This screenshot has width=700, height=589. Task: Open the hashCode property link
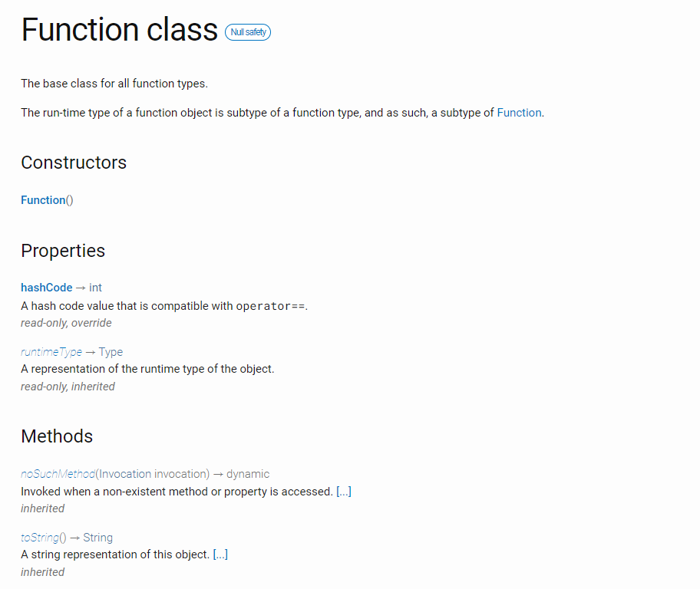point(46,288)
